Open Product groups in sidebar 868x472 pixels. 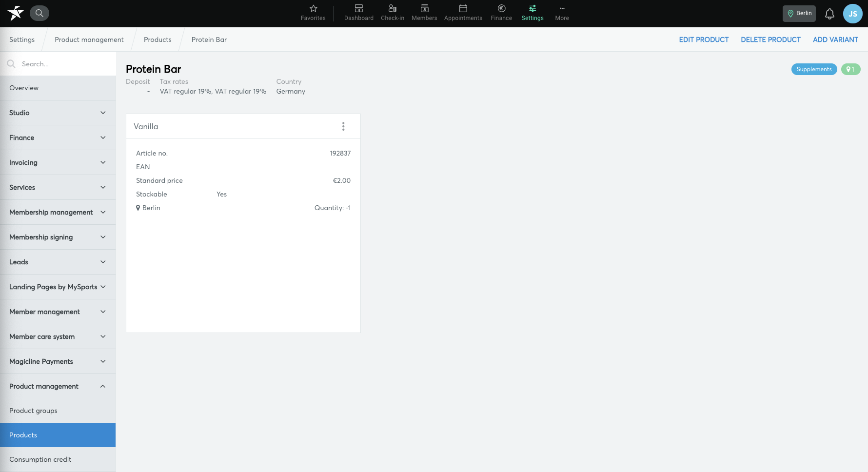(x=58, y=411)
